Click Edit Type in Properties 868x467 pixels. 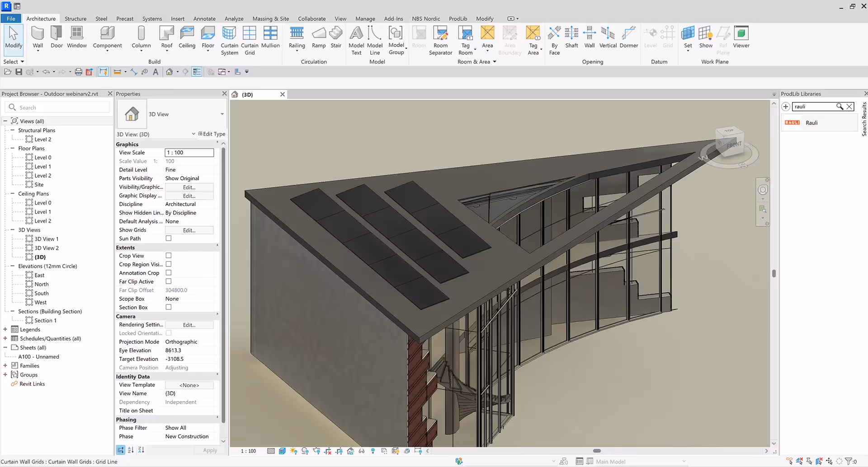pyautogui.click(x=212, y=134)
